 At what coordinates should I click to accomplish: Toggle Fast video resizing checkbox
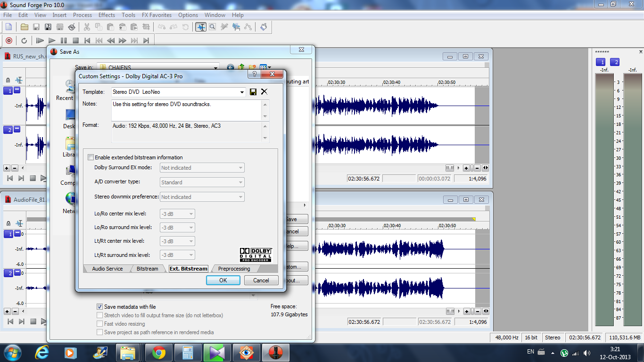click(x=99, y=324)
